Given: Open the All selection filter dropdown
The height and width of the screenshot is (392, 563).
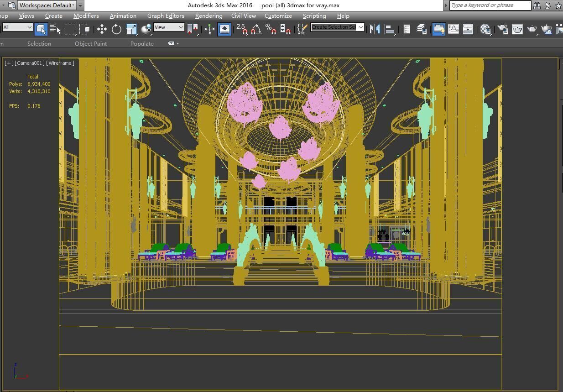Looking at the screenshot, I should (17, 27).
